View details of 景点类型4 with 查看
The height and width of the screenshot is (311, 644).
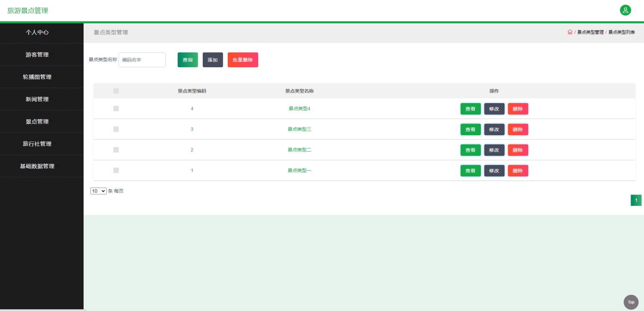point(471,109)
